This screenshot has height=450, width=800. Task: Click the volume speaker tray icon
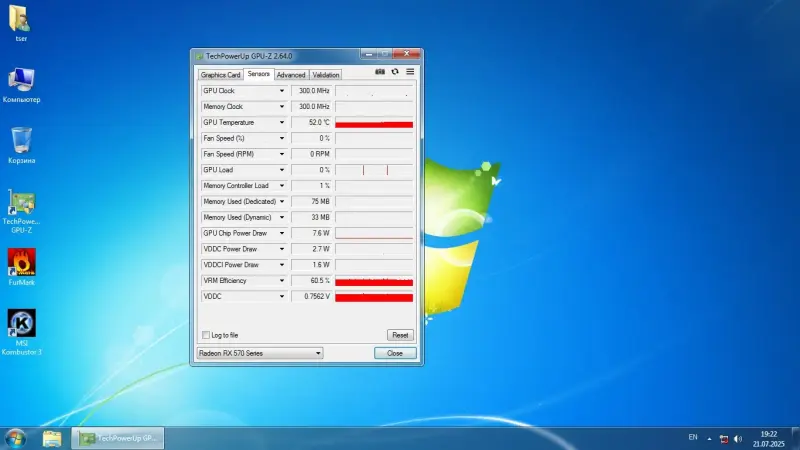(x=738, y=439)
